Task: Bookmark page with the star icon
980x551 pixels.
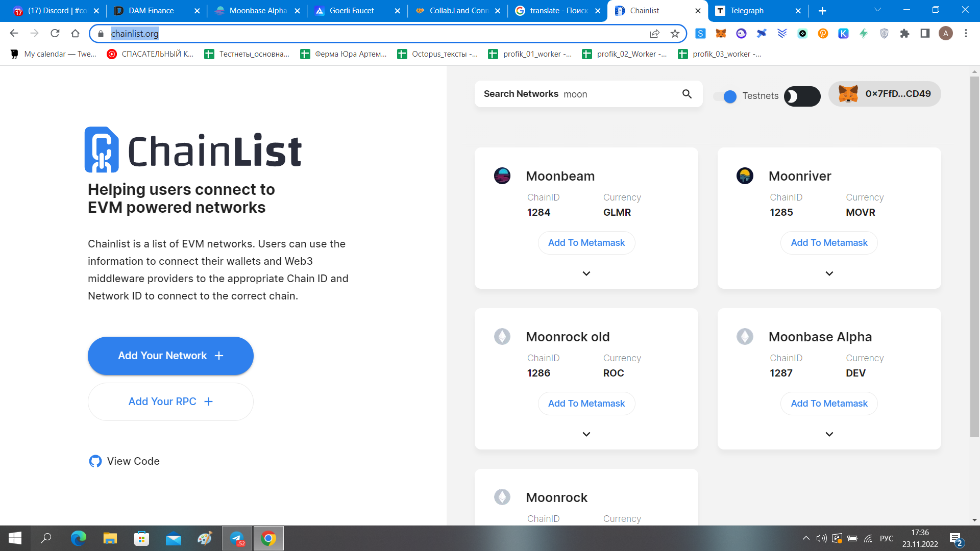Action: 675,34
